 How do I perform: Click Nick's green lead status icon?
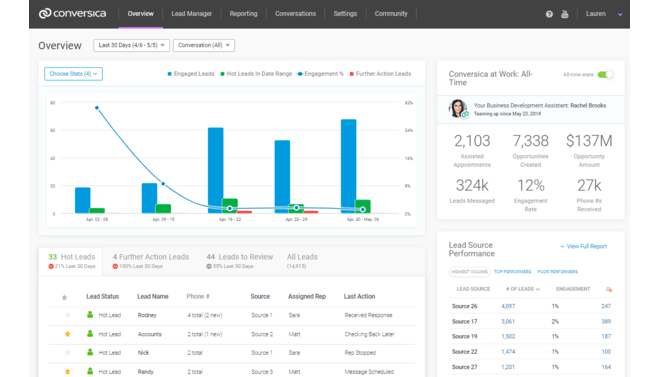click(90, 352)
